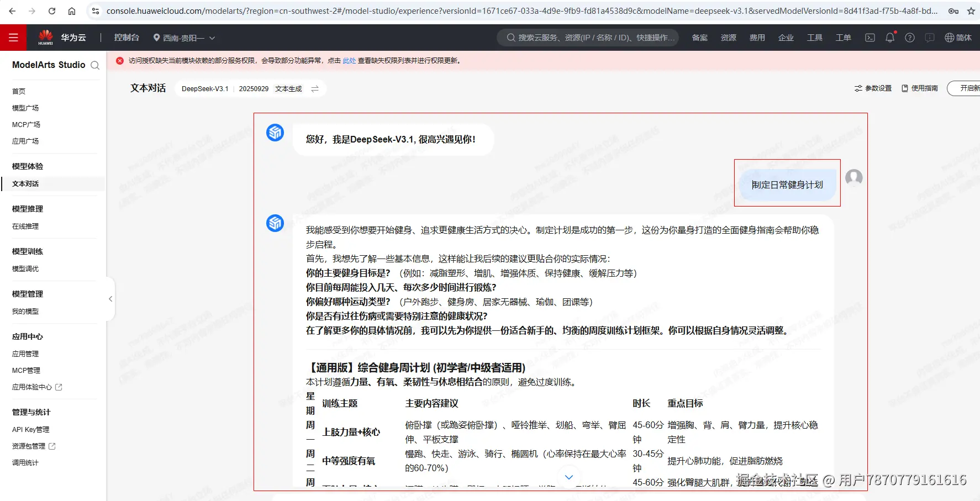Open the 工具 menu
Image resolution: width=980 pixels, height=501 pixels.
pos(815,38)
